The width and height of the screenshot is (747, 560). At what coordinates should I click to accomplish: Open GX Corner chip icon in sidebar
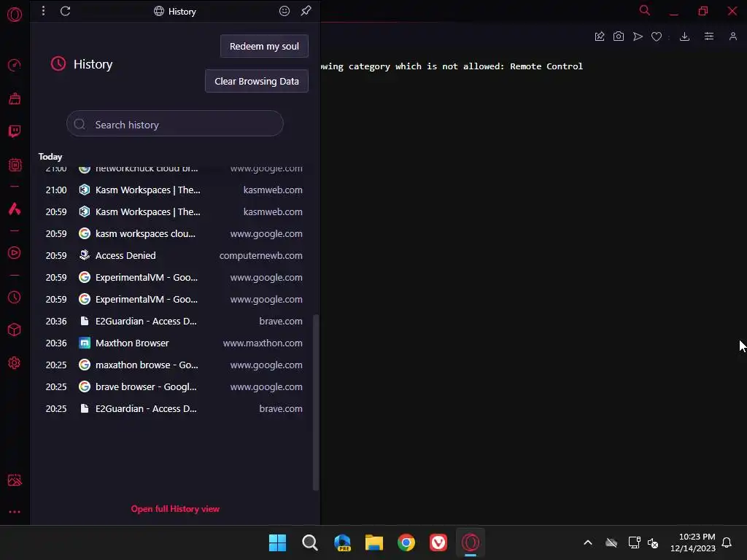tap(15, 165)
